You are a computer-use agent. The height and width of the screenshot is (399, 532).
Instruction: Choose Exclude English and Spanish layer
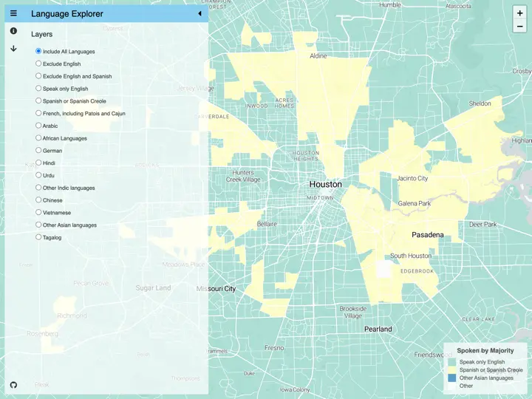(38, 75)
